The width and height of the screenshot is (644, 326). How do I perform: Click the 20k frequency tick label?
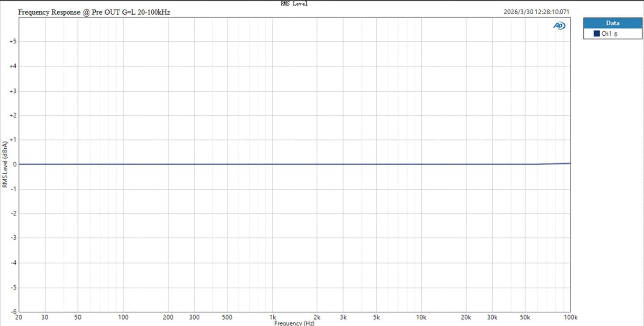click(x=466, y=318)
